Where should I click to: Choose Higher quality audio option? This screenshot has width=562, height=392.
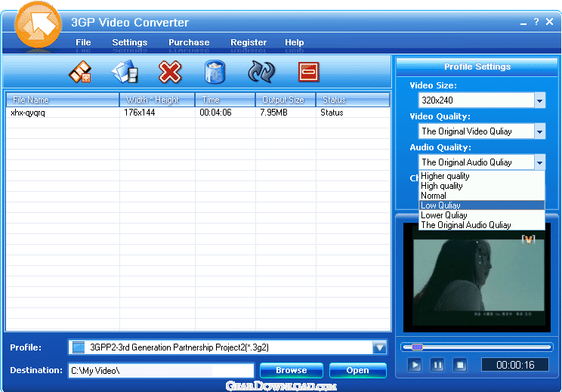click(482, 176)
